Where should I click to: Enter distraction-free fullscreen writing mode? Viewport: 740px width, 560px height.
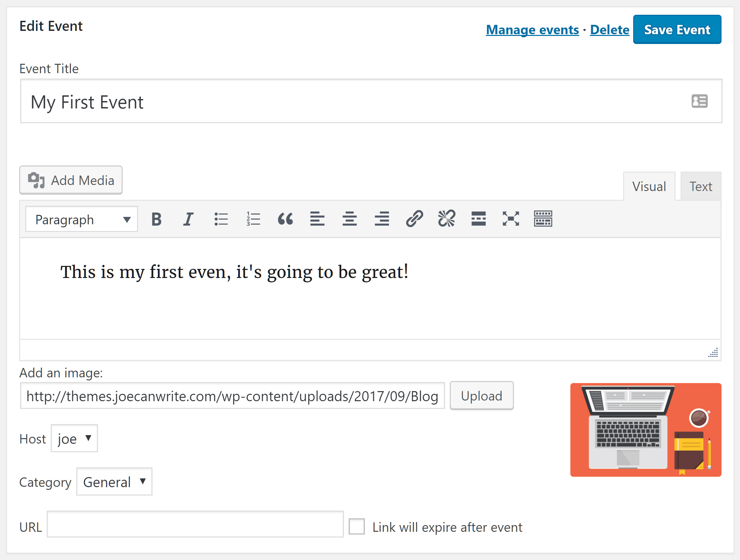point(511,219)
